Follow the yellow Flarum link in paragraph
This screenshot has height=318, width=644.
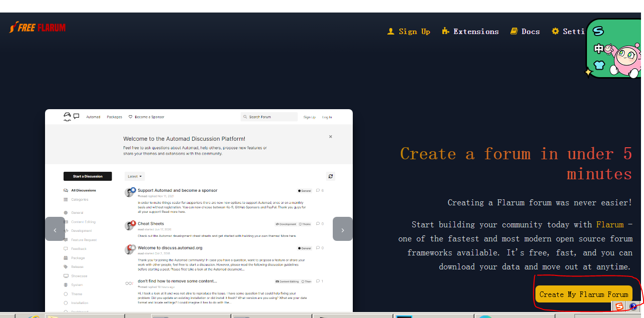[610, 224]
